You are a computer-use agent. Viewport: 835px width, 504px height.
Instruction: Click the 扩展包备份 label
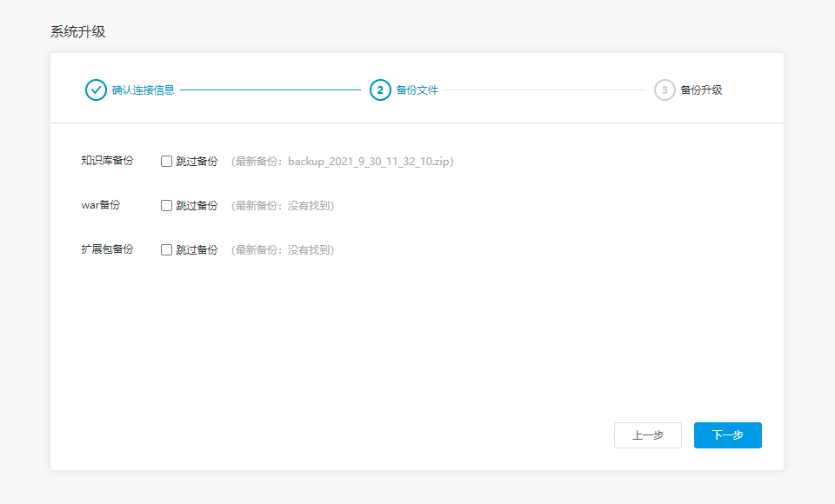coord(107,249)
